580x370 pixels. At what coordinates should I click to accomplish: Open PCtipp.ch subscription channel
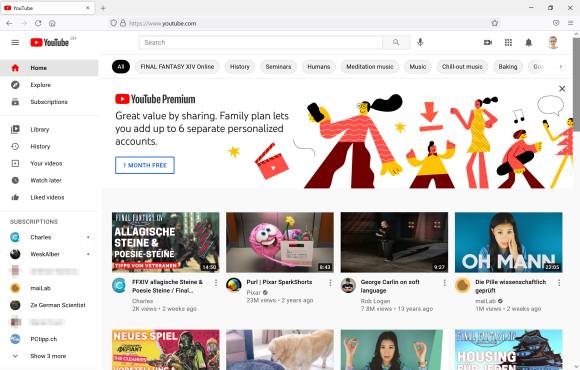point(49,339)
